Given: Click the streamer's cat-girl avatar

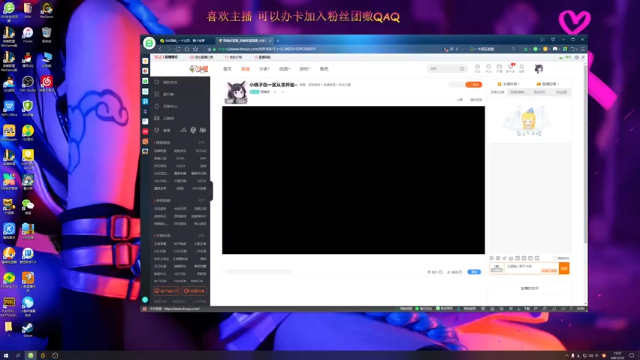Looking at the screenshot, I should pyautogui.click(x=236, y=92).
